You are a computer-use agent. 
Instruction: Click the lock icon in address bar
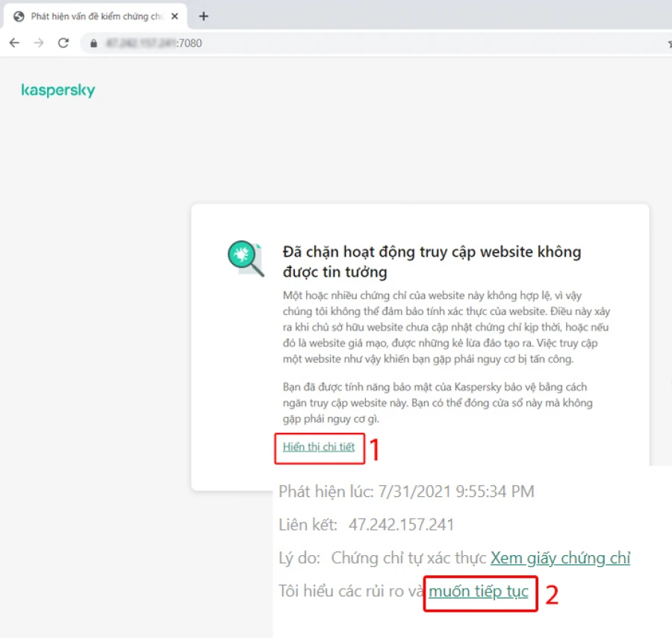click(x=93, y=43)
